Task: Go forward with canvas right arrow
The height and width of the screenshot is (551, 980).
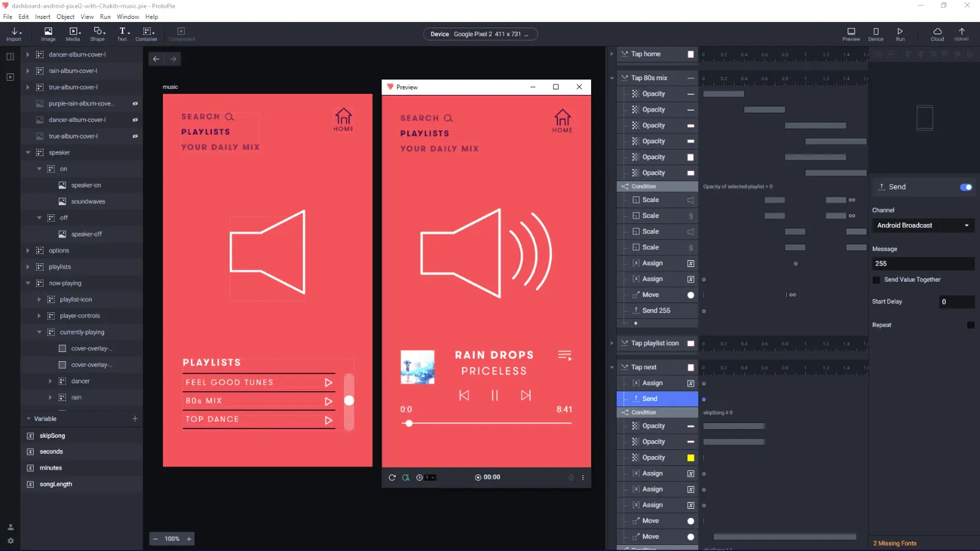Action: [173, 59]
